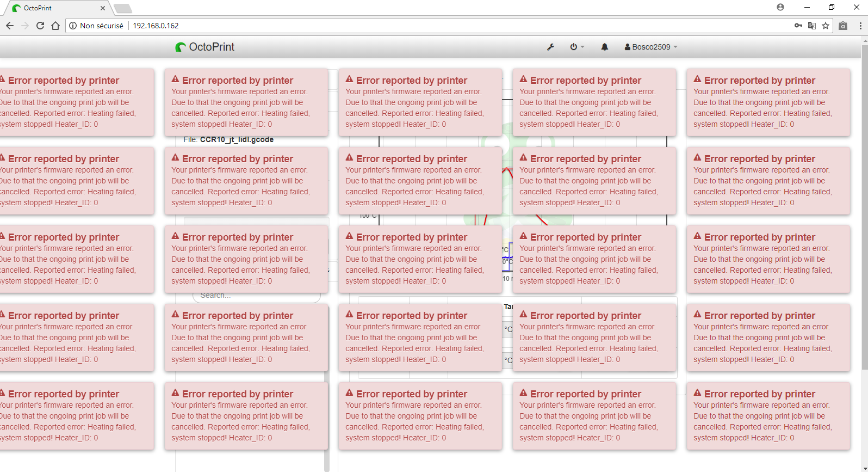Click the Search... files field
The height and width of the screenshot is (472, 868).
257,296
